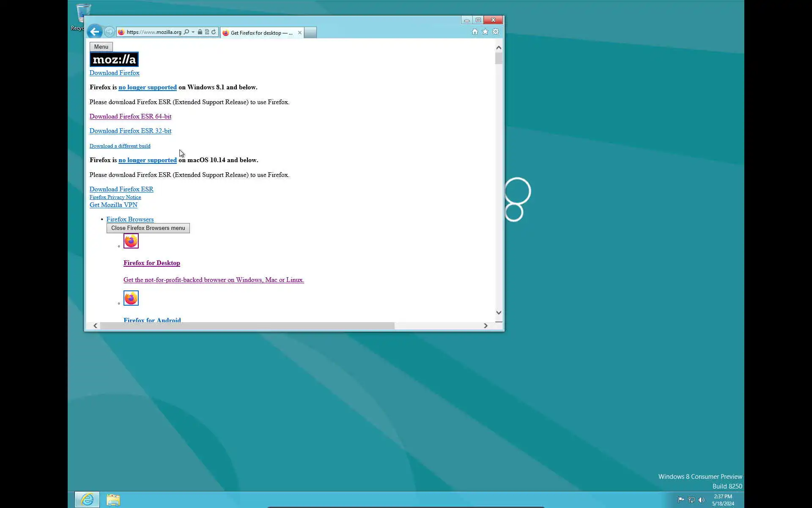Click the horizontal scrollbar right arrow

click(486, 326)
